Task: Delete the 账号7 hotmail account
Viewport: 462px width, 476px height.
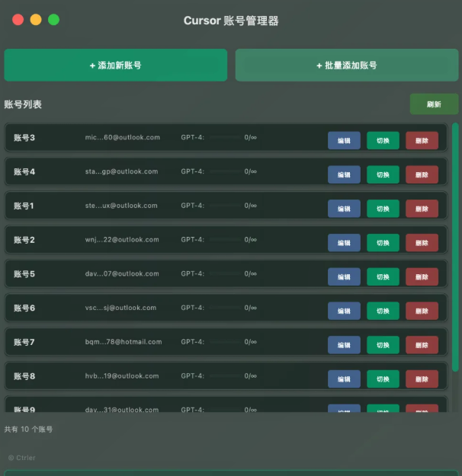Action: (422, 344)
